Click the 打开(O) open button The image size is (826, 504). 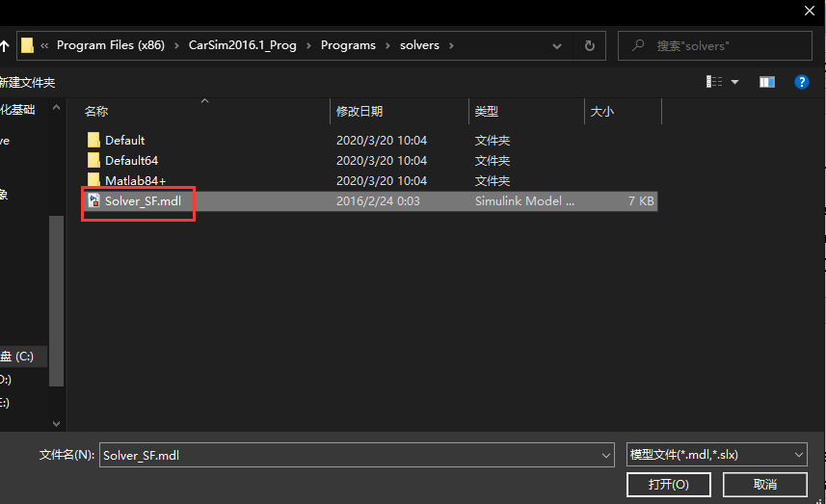coord(669,485)
